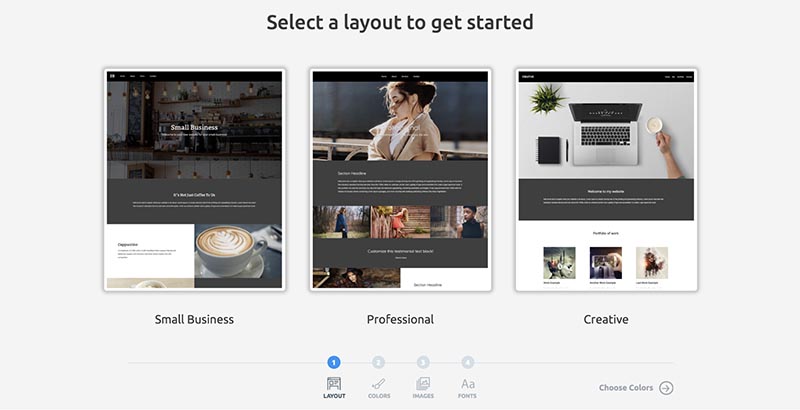Viewport: 800px width, 410px height.
Task: Click the Professional caption below the preview
Action: click(400, 320)
